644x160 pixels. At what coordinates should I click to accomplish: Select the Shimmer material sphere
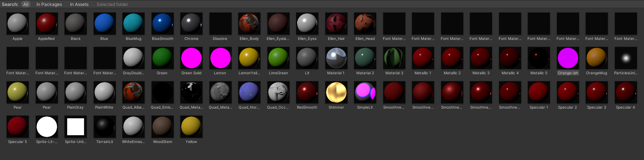[336, 92]
